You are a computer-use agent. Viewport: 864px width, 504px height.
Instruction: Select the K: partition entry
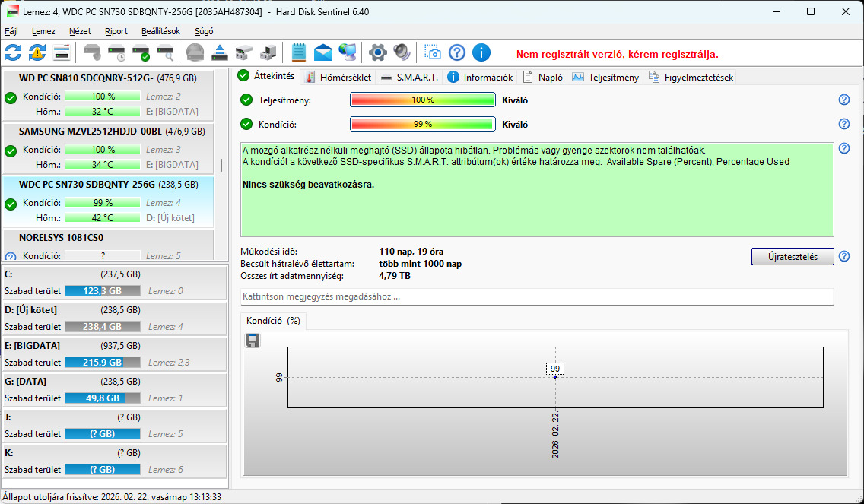click(115, 461)
